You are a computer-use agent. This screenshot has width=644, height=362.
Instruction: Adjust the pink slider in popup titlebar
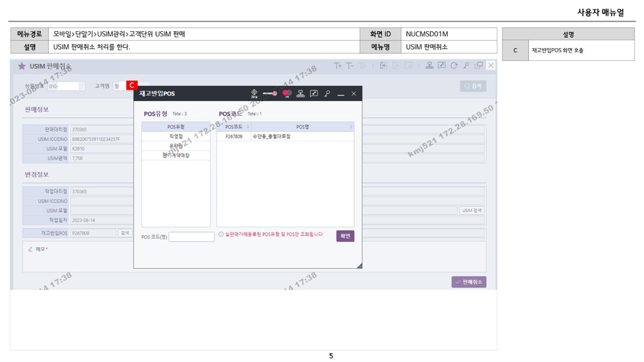coord(270,93)
